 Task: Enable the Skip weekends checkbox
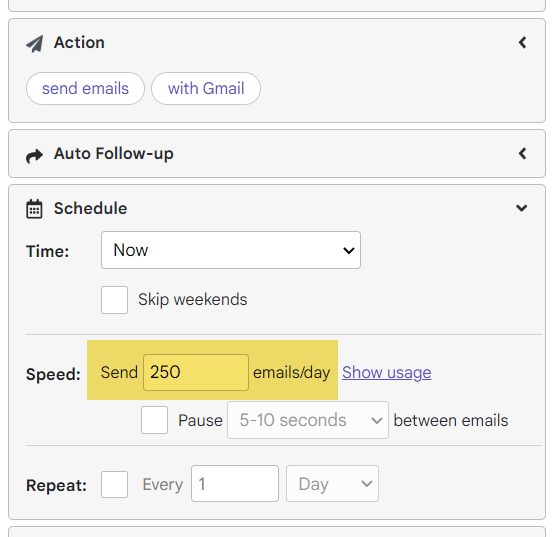114,300
